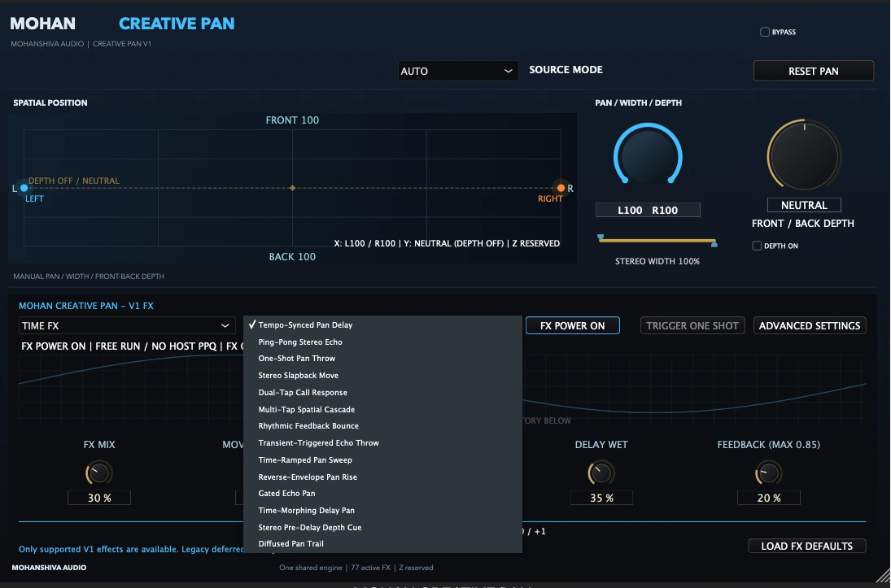Select Multi-Tap Spatial Cascade effect
Image resolution: width=891 pixels, height=588 pixels.
click(x=382, y=410)
